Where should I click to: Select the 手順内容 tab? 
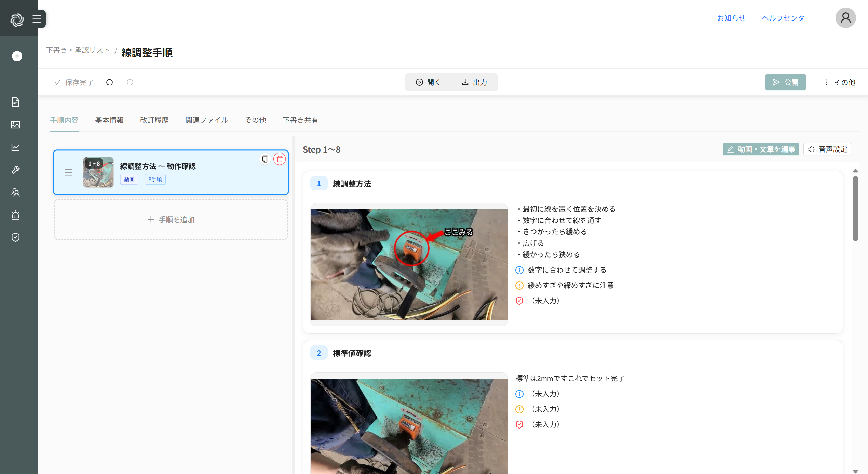coord(64,120)
